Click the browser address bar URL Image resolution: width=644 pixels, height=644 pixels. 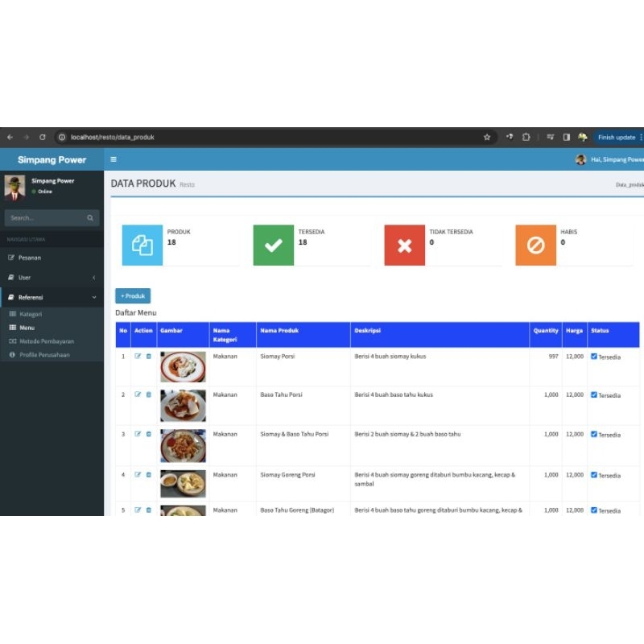point(113,137)
